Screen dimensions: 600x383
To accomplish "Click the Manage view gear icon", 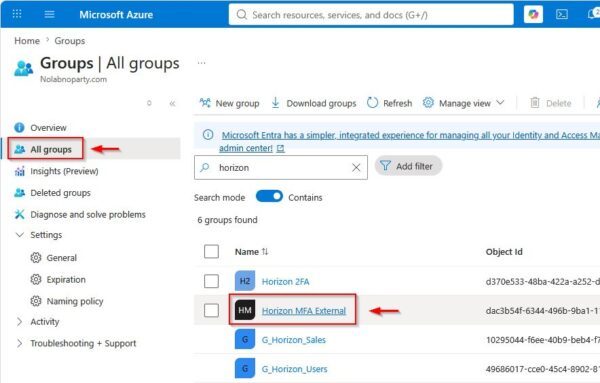I will (x=428, y=103).
